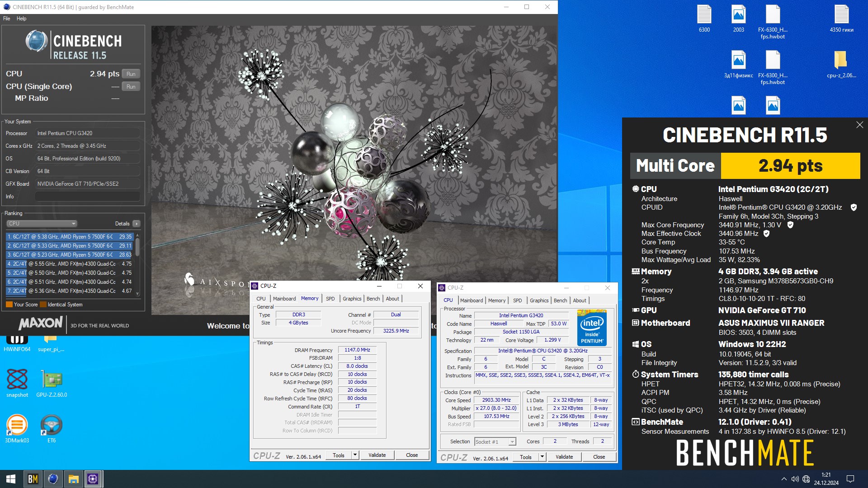Viewport: 868px width, 488px height.
Task: Open the 6300 text file icon
Action: (x=704, y=19)
